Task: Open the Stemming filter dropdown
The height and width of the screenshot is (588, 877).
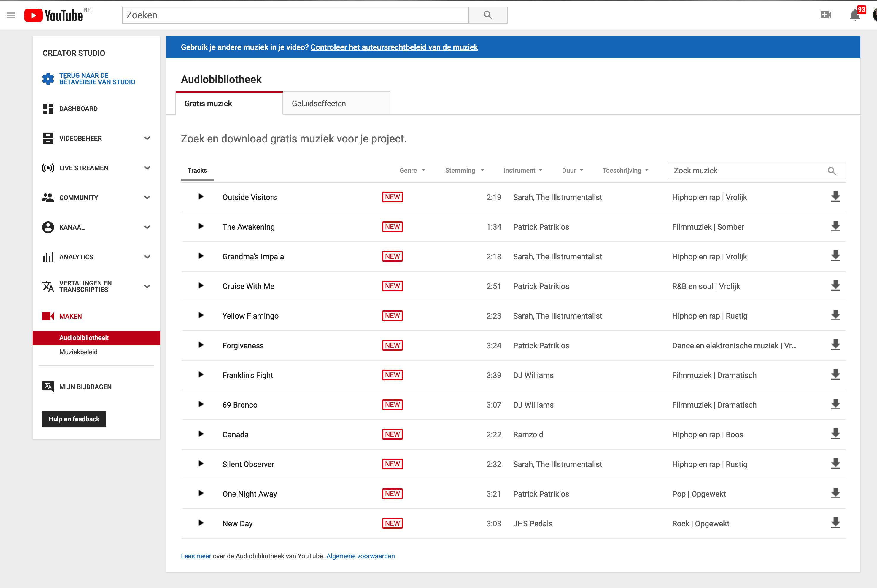Action: click(465, 170)
